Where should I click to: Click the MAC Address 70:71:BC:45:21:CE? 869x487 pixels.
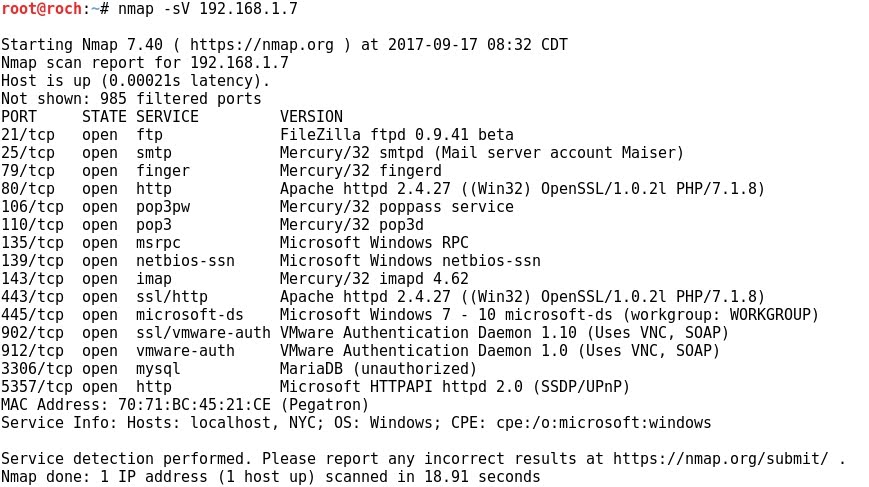[136, 405]
